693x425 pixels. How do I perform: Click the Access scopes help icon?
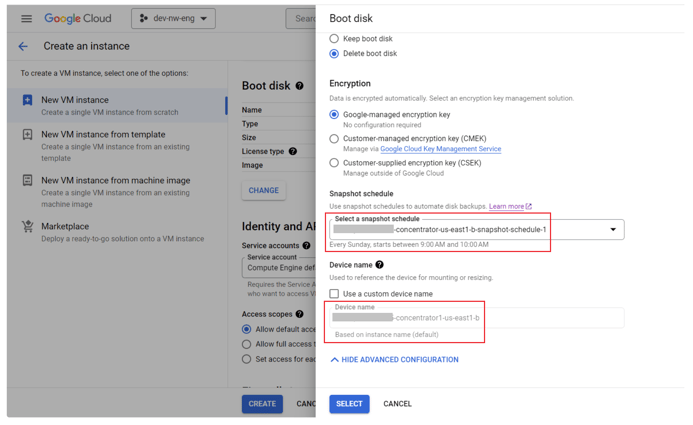pyautogui.click(x=299, y=314)
